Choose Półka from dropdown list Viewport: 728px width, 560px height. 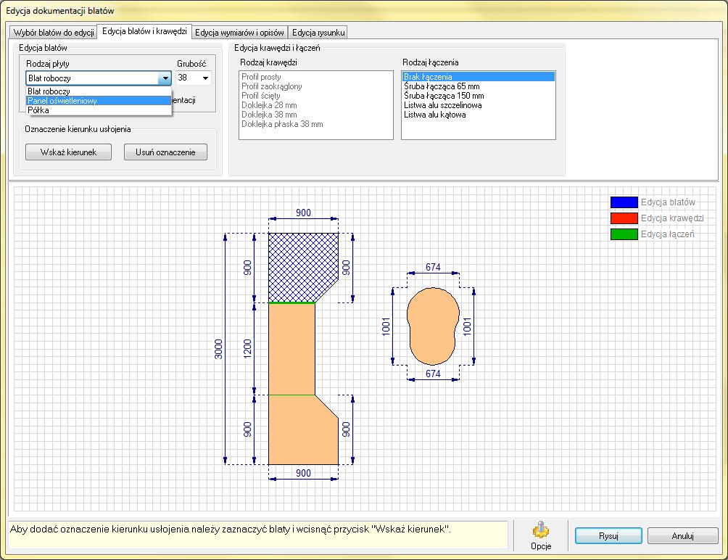[99, 110]
